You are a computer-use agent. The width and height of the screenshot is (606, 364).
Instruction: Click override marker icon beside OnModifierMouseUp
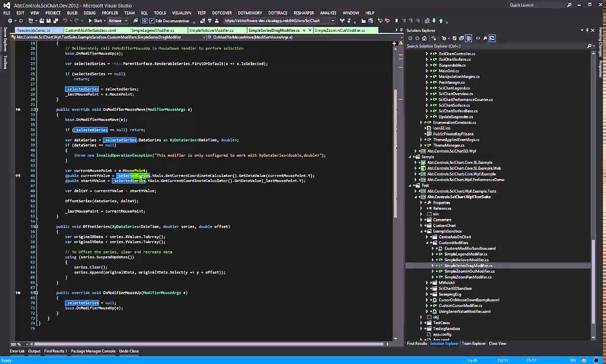click(18, 293)
